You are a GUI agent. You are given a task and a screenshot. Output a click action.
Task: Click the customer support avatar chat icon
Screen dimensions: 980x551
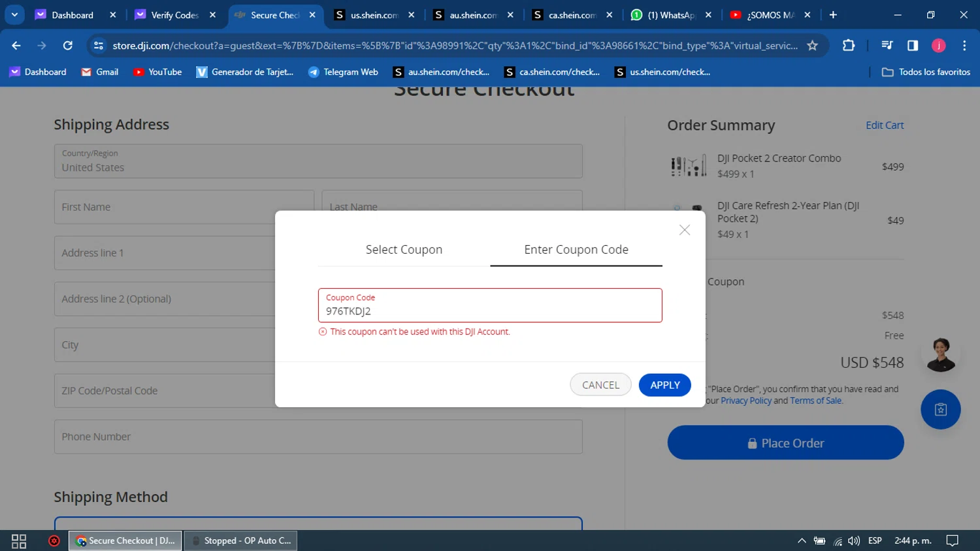point(941,354)
